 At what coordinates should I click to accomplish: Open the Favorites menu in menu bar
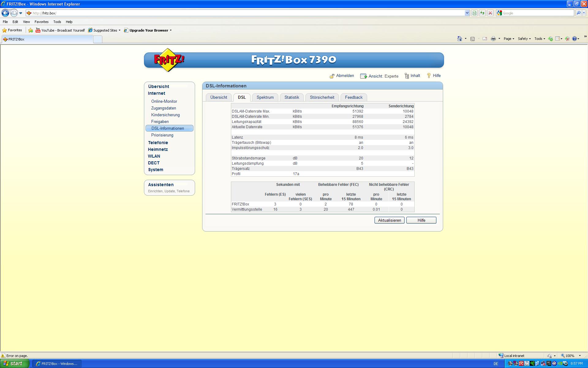point(41,22)
